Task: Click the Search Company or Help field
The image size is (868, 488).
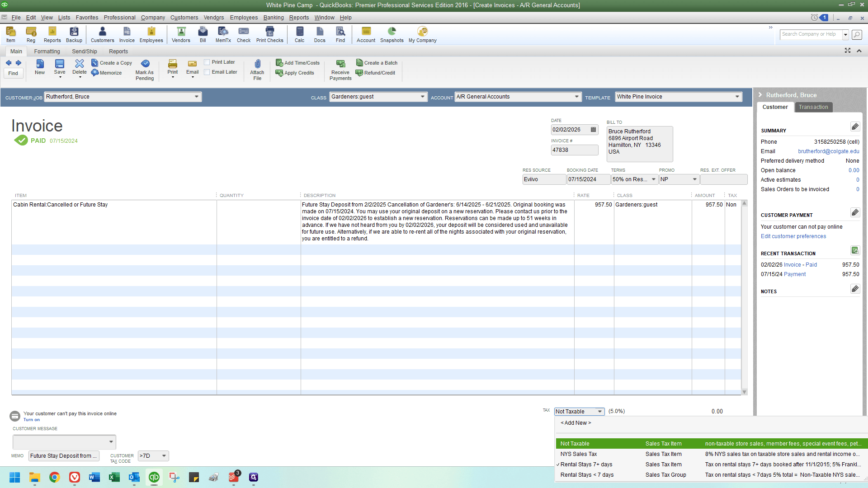Action: [811, 34]
